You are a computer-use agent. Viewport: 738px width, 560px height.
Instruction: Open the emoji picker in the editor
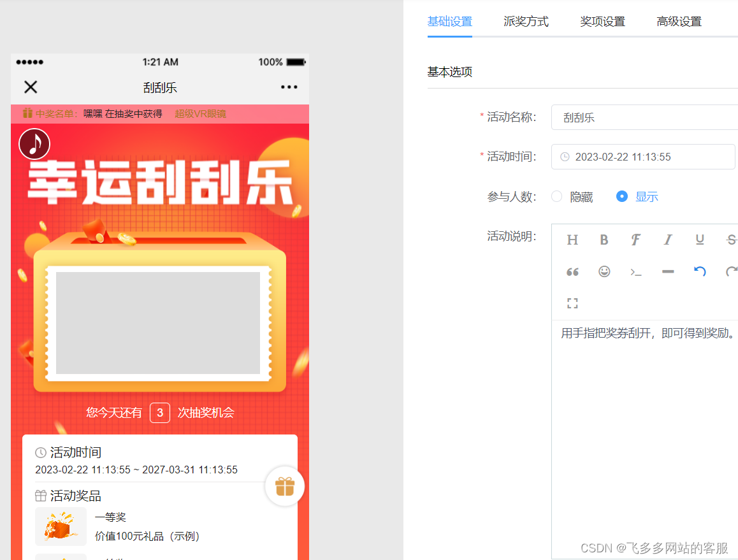pos(604,271)
